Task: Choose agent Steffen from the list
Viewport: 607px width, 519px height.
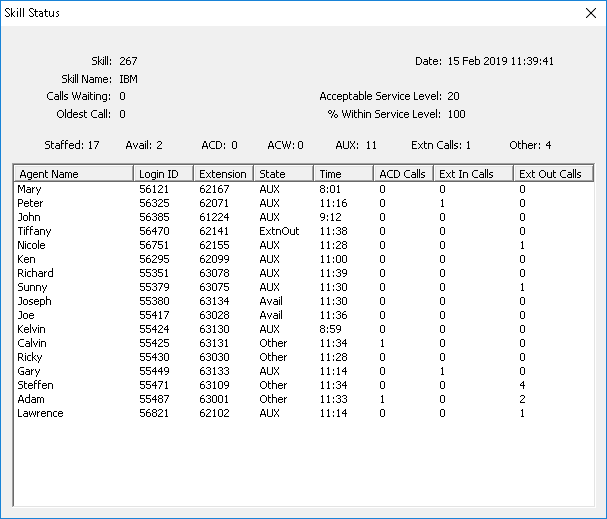Action: (36, 384)
